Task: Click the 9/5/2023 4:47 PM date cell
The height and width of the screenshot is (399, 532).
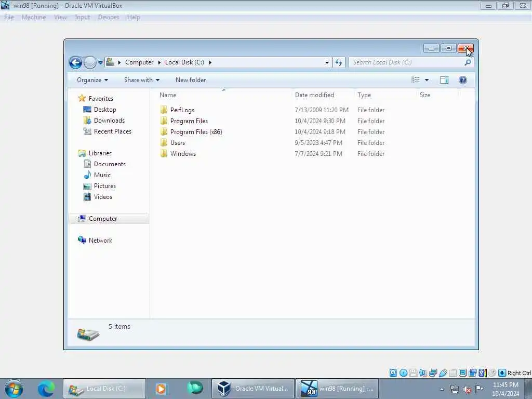Action: (318, 142)
